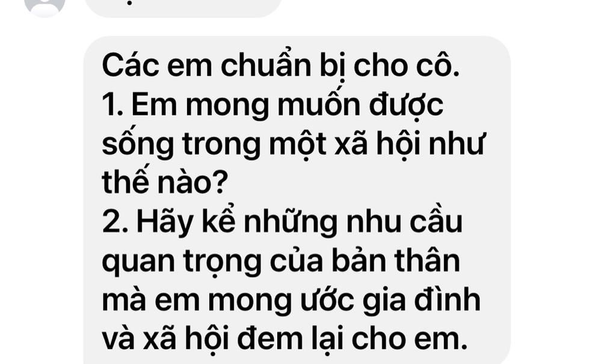This screenshot has width=616, height=364.
Task: Click the line '1. Em mong muốn được'
Action: [x=273, y=105]
